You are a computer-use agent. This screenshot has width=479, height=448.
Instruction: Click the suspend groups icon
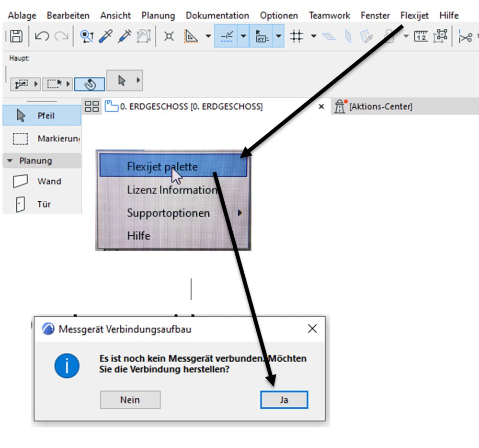pos(440,36)
